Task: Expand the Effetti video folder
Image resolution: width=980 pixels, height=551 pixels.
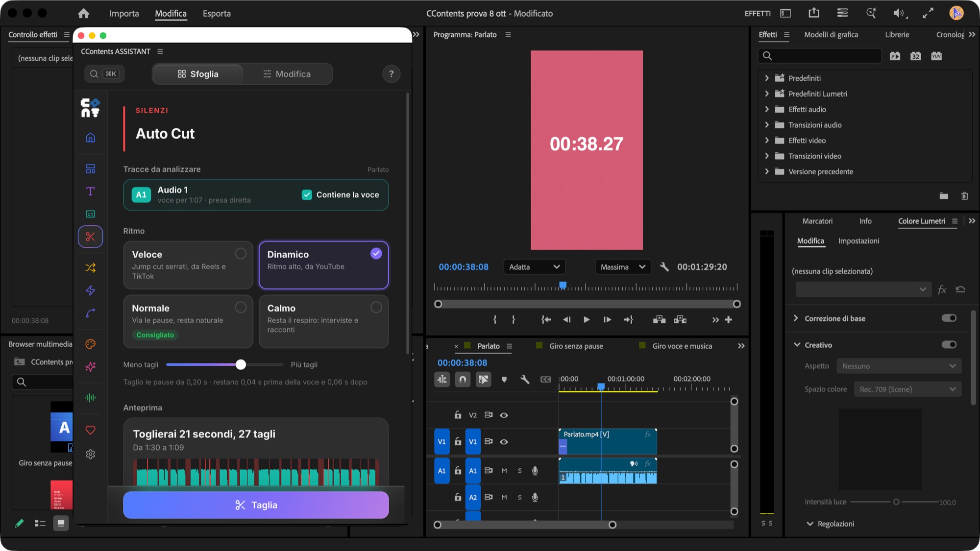Action: point(767,141)
